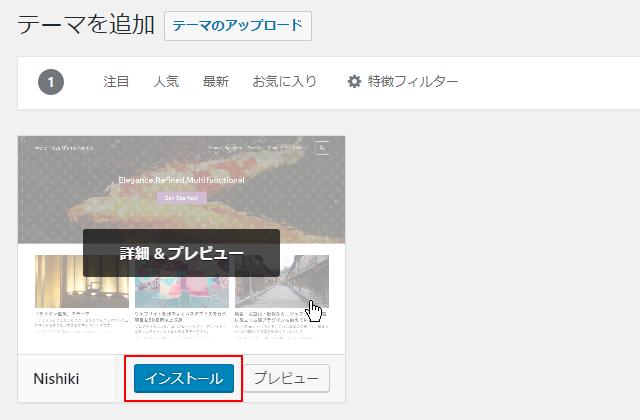Click the theme count badge showing 1
Viewport: 640px width, 420px height.
pyautogui.click(x=51, y=82)
